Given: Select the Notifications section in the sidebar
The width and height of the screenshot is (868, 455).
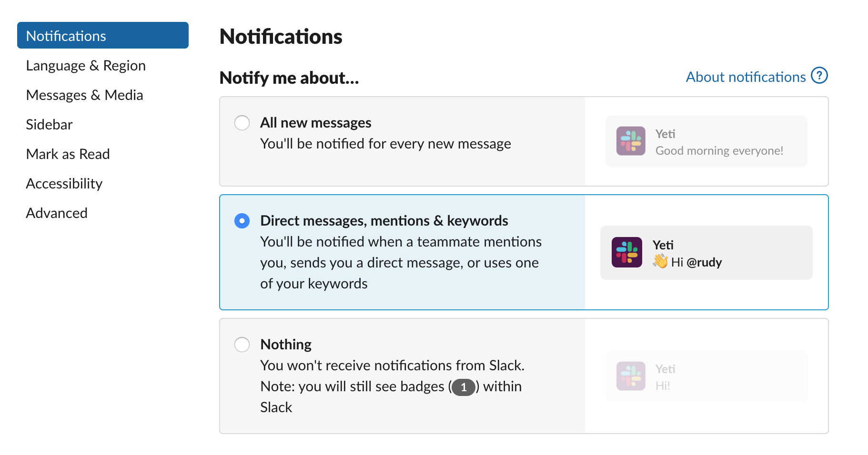Looking at the screenshot, I should (x=66, y=35).
